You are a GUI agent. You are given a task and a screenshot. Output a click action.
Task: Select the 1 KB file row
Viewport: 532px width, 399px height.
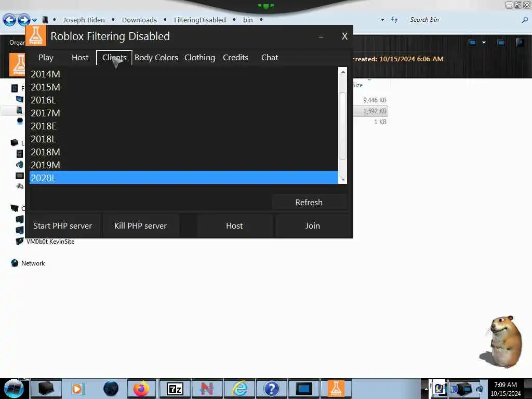click(380, 122)
